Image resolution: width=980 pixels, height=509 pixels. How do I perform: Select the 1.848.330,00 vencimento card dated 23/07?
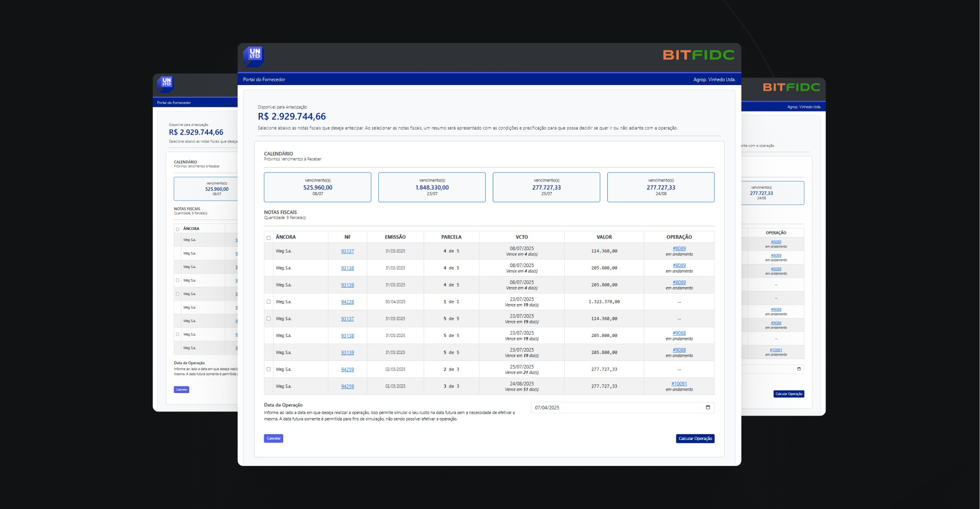(x=432, y=187)
